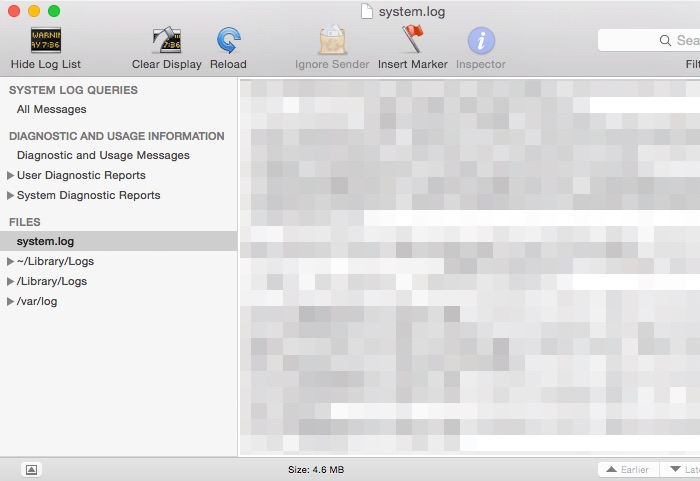Jump to earlier entries with Earlier button
Viewport: 700px width, 481px height.
629,469
